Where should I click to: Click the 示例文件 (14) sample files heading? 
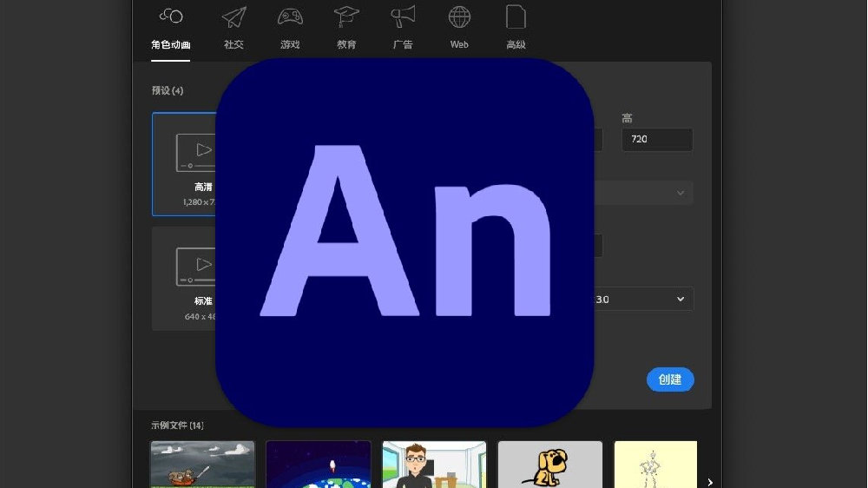point(178,425)
